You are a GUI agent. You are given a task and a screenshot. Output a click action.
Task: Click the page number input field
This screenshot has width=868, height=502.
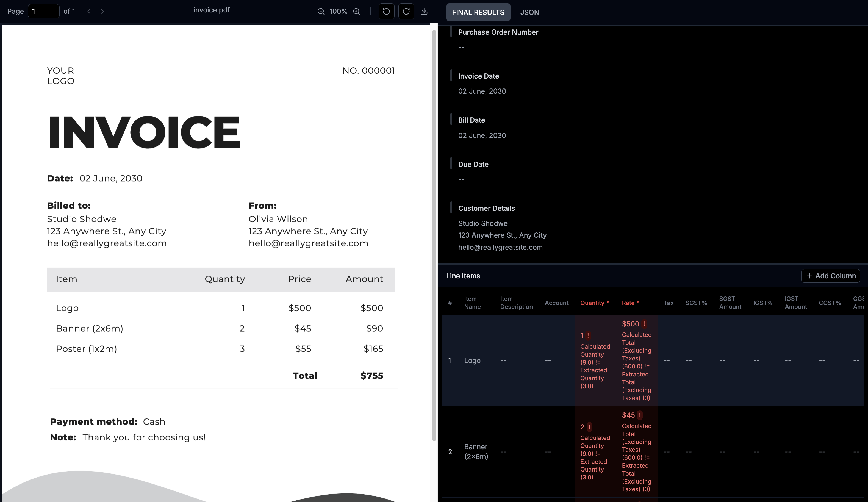coord(43,11)
